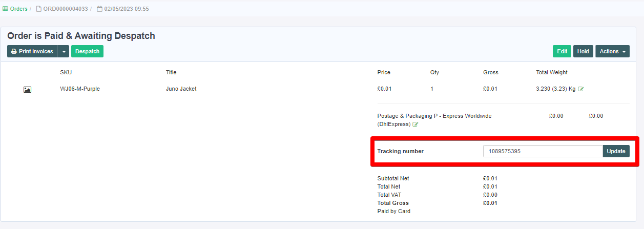
Task: Open order ORD0000004033 breadcrumb link
Action: point(66,9)
